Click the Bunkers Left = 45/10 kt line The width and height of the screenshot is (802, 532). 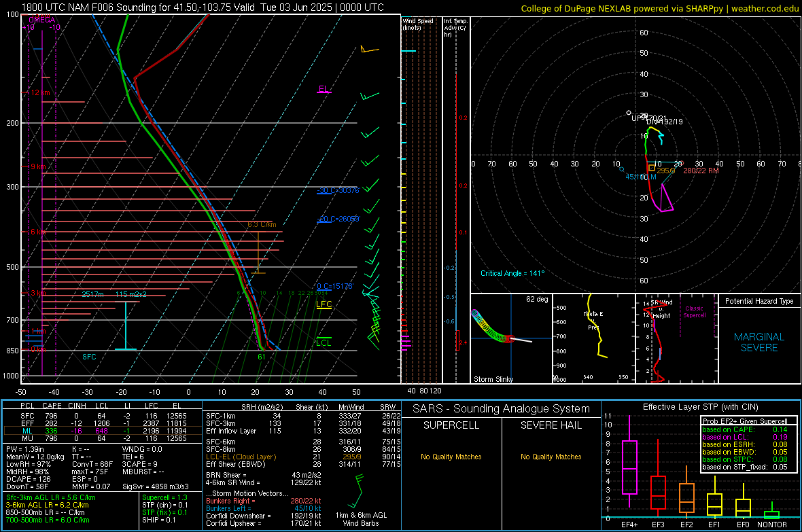click(x=264, y=508)
